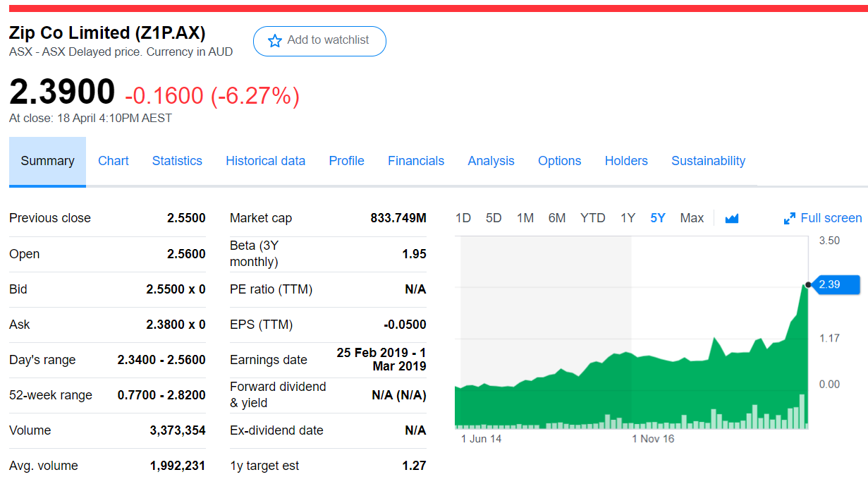The image size is (868, 489).
Task: Click the PE ratio (TTM) label
Action: (271, 289)
